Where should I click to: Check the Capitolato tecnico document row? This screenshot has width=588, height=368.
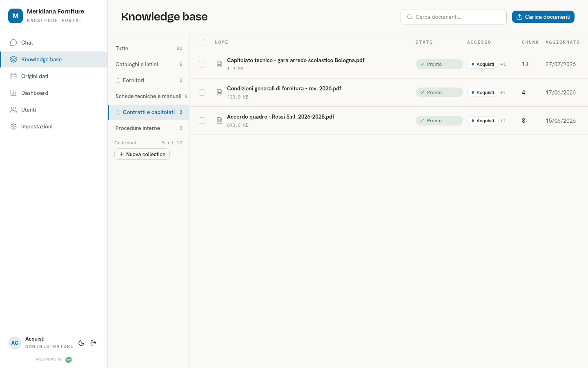click(202, 64)
